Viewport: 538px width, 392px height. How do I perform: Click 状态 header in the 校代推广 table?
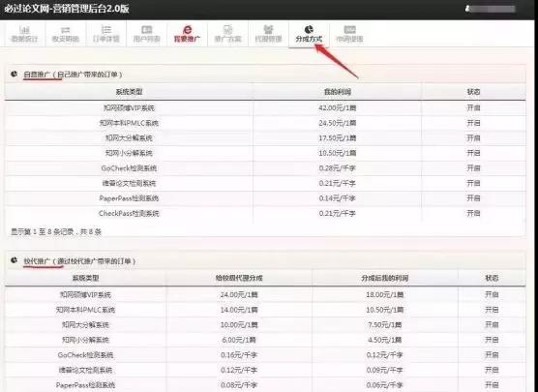tap(492, 278)
